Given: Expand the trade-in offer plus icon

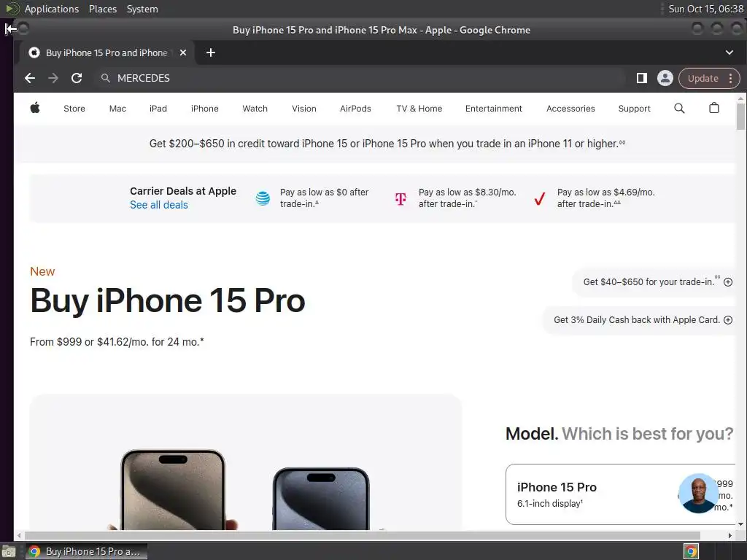Looking at the screenshot, I should 728,282.
